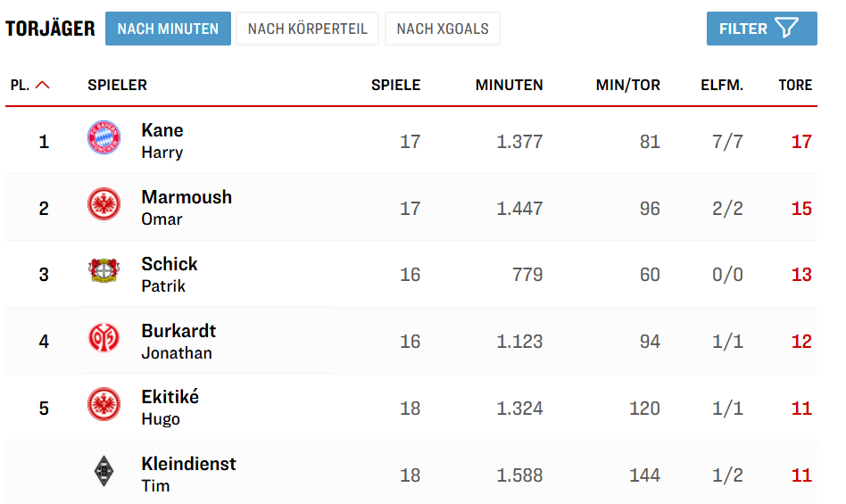Open Omar Marmoush player link

[186, 207]
